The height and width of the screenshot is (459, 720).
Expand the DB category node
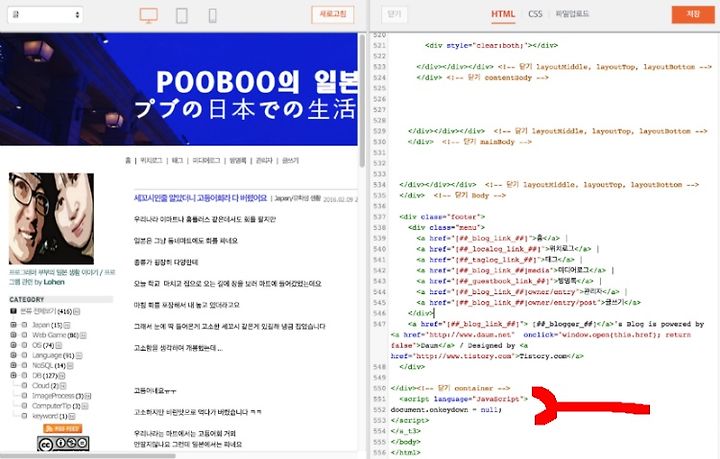click(13, 375)
